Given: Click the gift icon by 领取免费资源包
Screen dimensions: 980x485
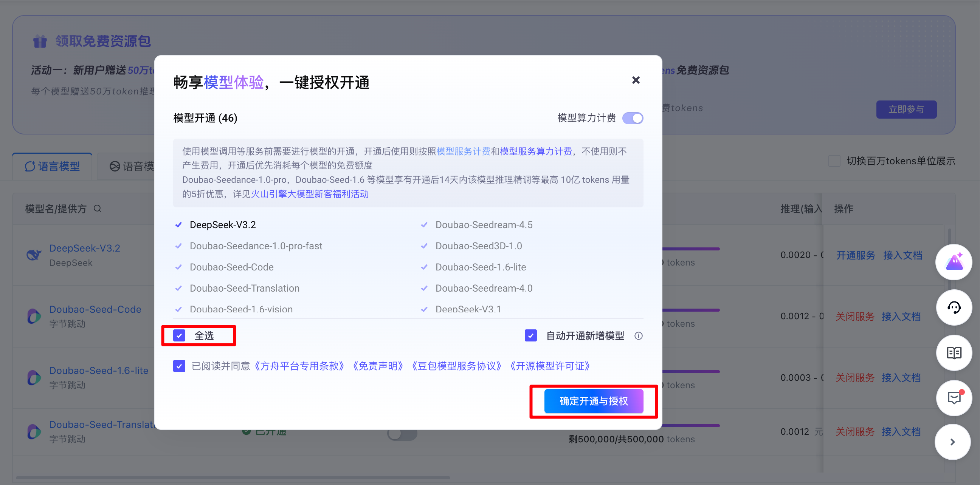Looking at the screenshot, I should pyautogui.click(x=40, y=41).
